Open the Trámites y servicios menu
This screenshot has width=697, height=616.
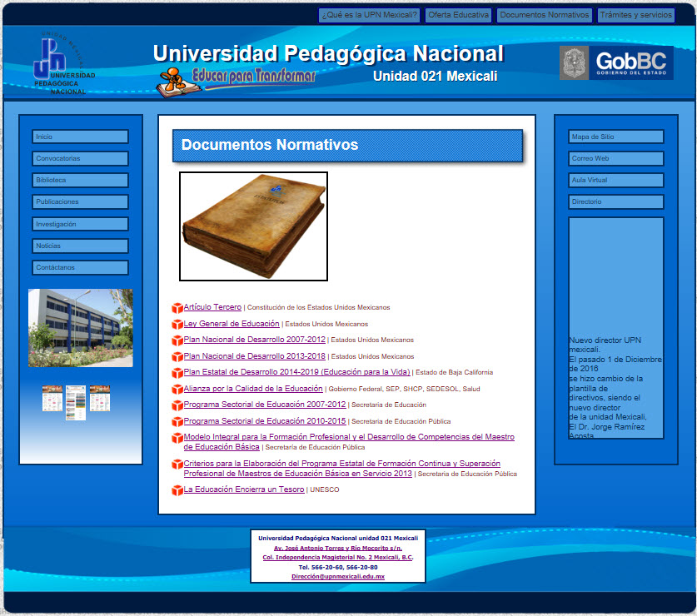pos(635,15)
